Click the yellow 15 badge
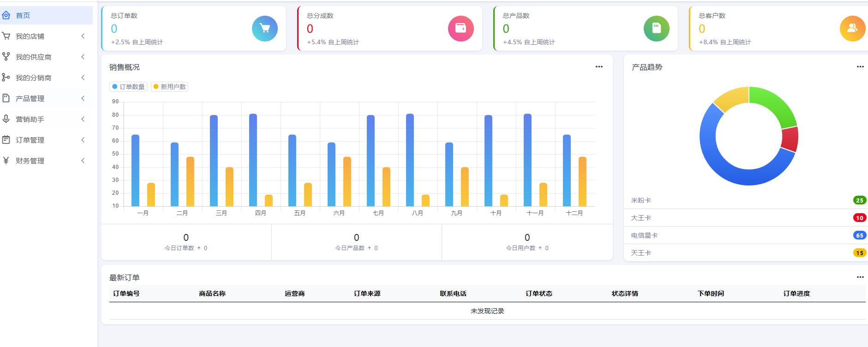The height and width of the screenshot is (347, 868). (860, 253)
